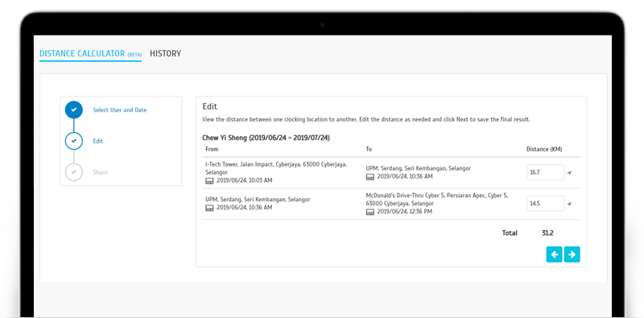Click the device icon by 10:03 AM
The width and height of the screenshot is (644, 318).
pos(209,181)
